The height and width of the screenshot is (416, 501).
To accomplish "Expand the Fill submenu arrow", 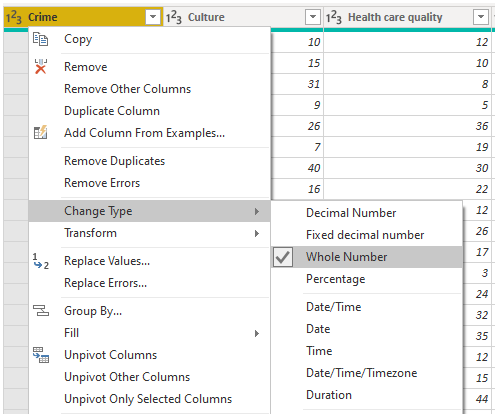I will pos(257,333).
